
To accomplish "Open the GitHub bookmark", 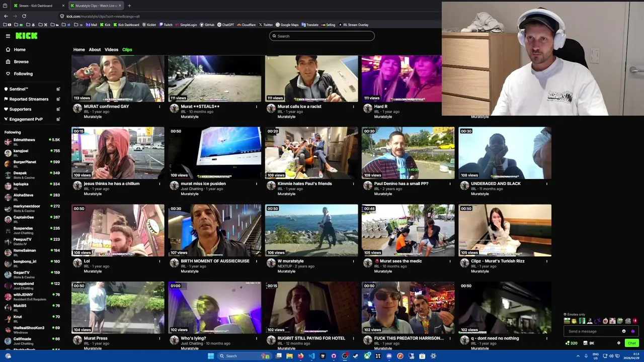I will 207,25.
